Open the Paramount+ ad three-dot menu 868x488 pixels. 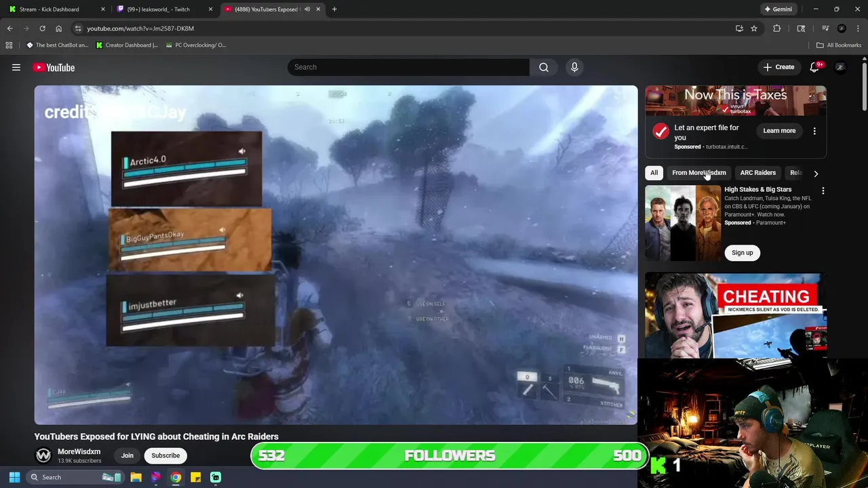click(823, 191)
